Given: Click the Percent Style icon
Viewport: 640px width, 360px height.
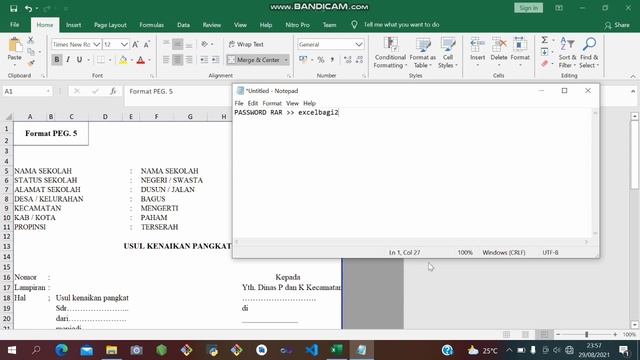Looking at the screenshot, I should point(321,60).
